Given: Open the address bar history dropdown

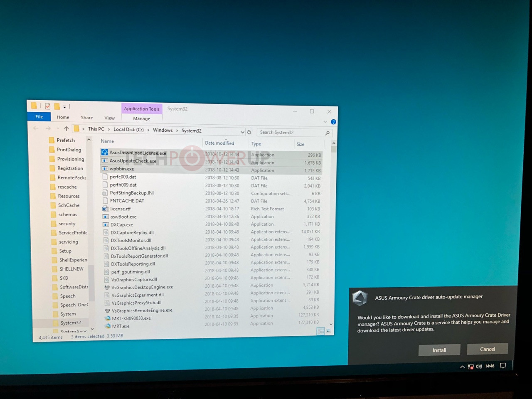Looking at the screenshot, I should pyautogui.click(x=242, y=132).
